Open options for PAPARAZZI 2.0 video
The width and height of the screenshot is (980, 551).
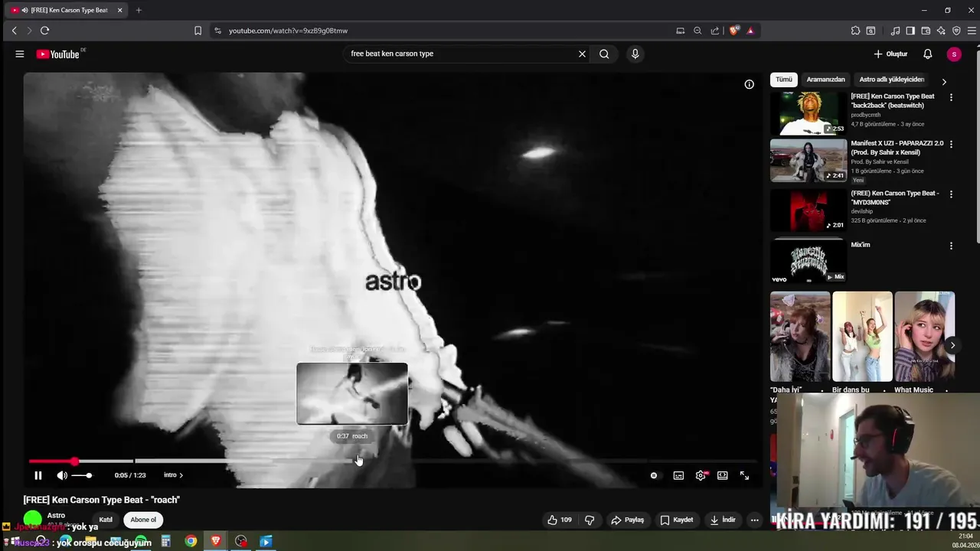click(951, 144)
